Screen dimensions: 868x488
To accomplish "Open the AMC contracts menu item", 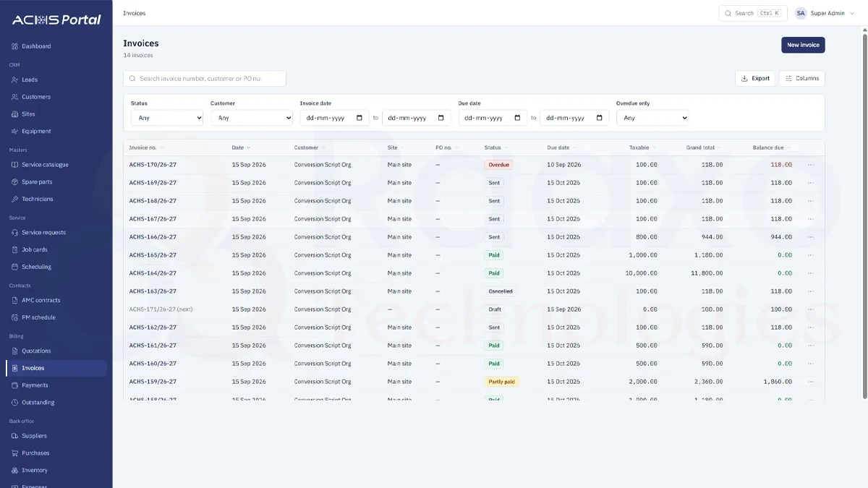I will point(56,300).
